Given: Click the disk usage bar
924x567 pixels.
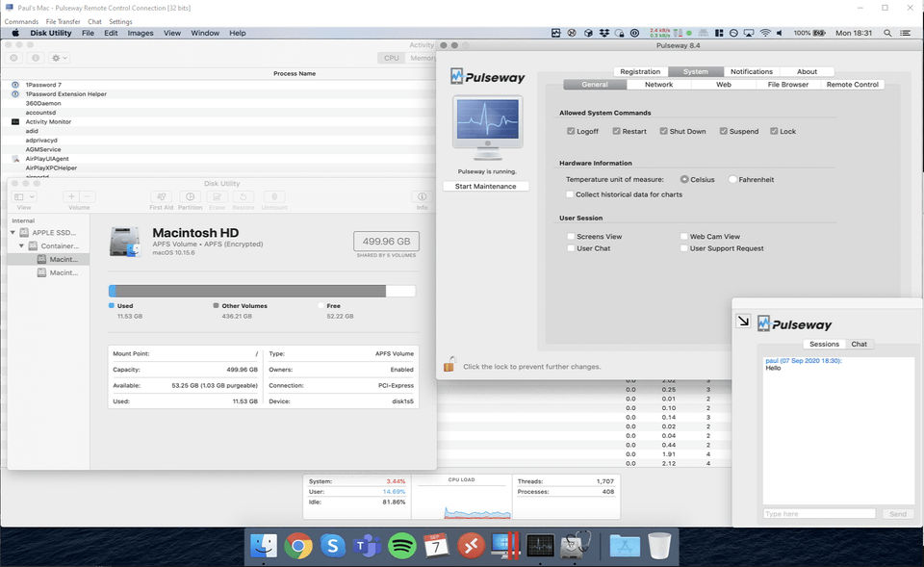Looking at the screenshot, I should [x=262, y=291].
